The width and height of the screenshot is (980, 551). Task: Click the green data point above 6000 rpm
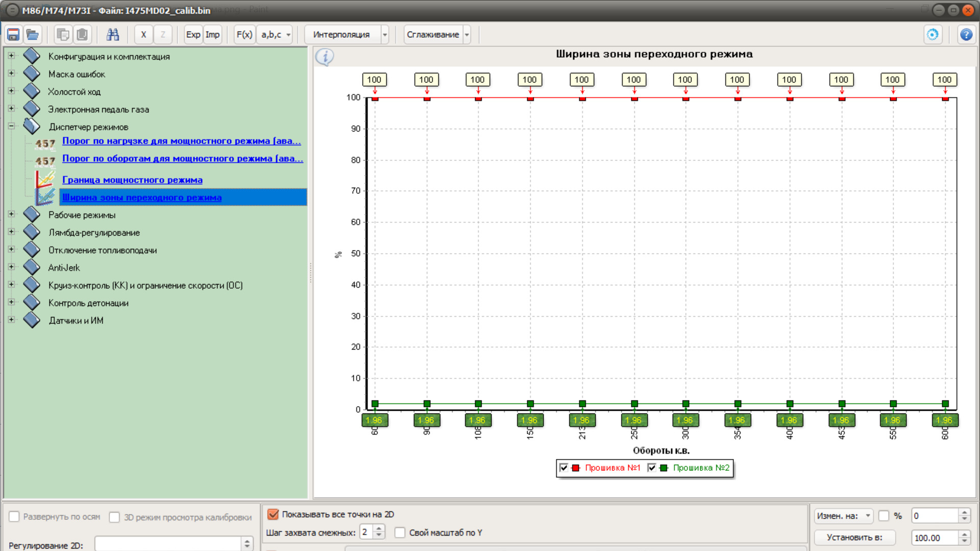(945, 404)
